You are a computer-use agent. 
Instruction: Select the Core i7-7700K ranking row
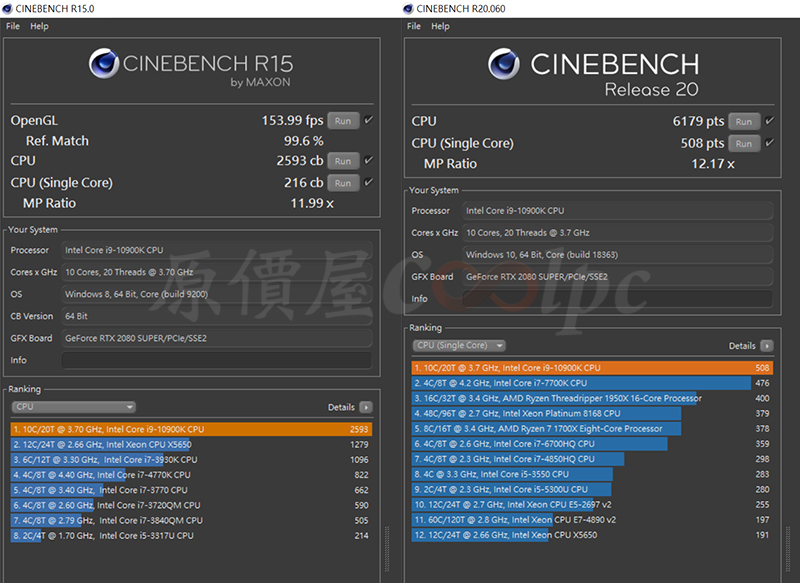(592, 383)
